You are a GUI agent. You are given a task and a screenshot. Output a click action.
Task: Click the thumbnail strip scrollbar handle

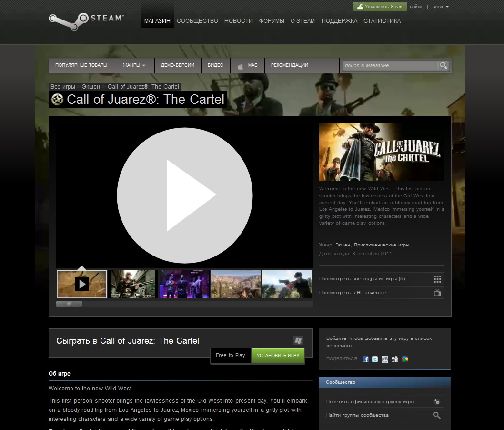tap(69, 304)
